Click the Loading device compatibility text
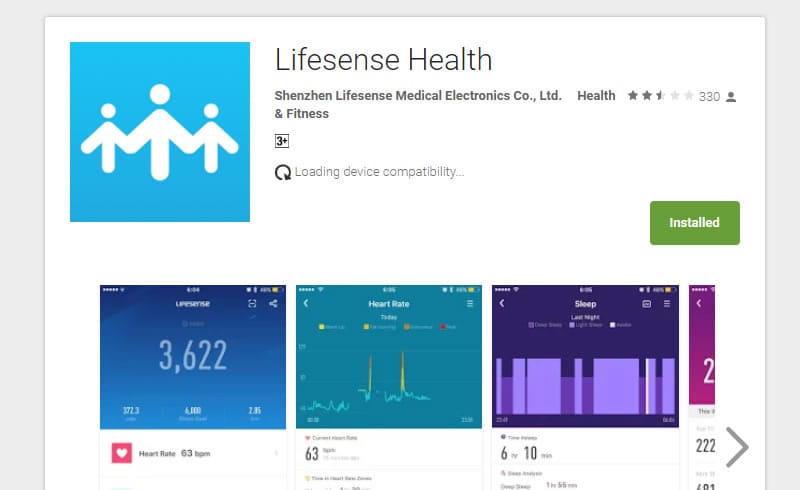 pyautogui.click(x=380, y=172)
